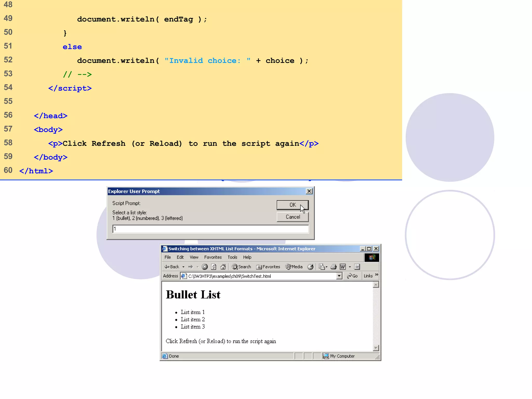This screenshot has width=532, height=399.
Task: Open the View menu
Action: (x=194, y=257)
